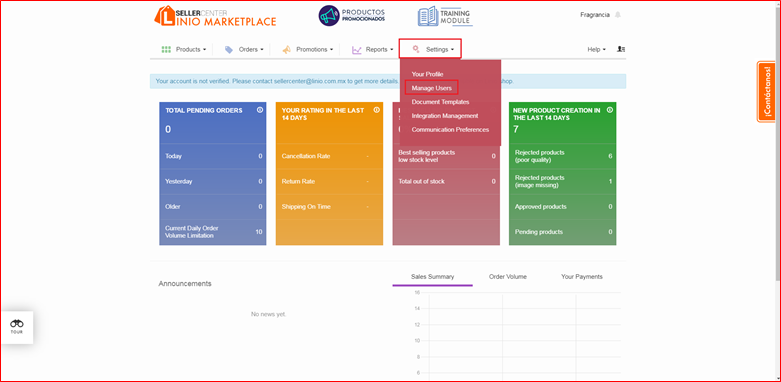Click the Approved products row
This screenshot has height=382, width=781.
(562, 207)
